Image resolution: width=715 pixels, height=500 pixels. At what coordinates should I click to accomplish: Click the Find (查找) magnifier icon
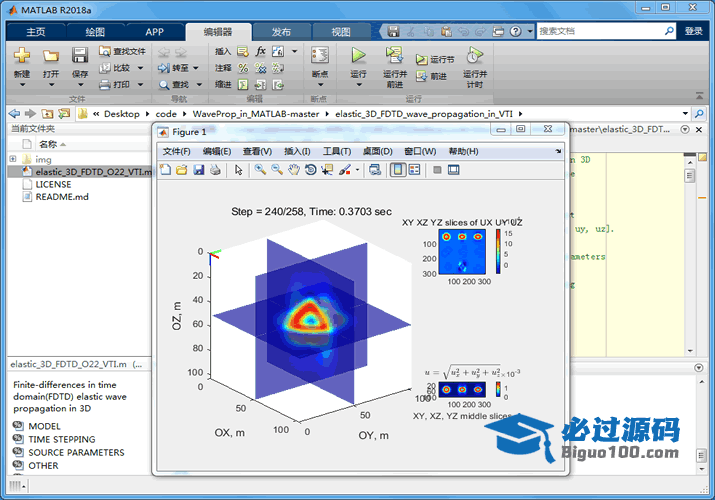164,85
